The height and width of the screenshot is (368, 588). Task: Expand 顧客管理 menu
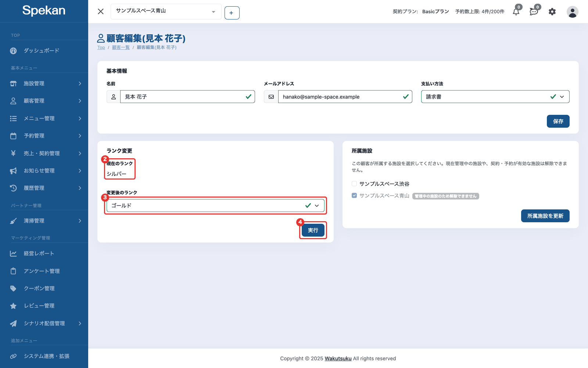[x=44, y=101]
